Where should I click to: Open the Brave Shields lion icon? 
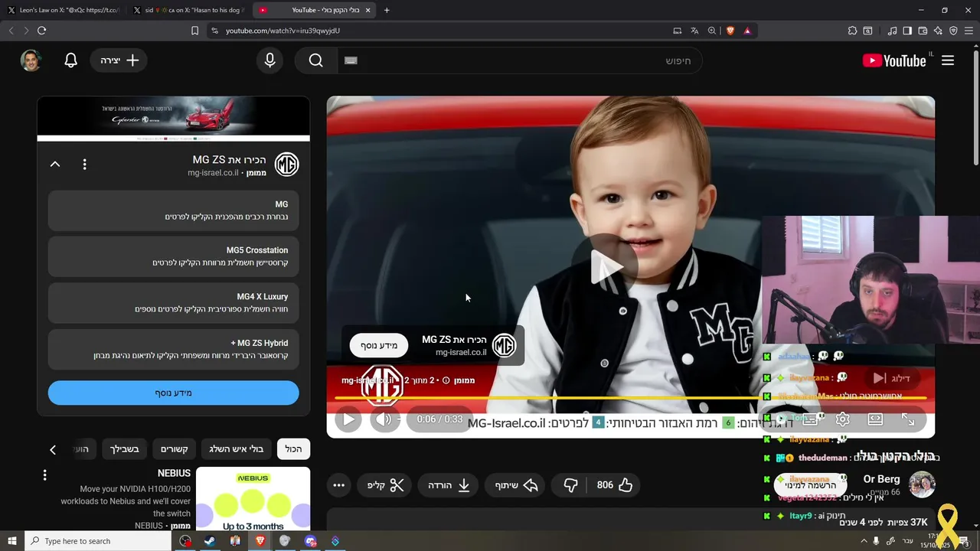pos(730,31)
